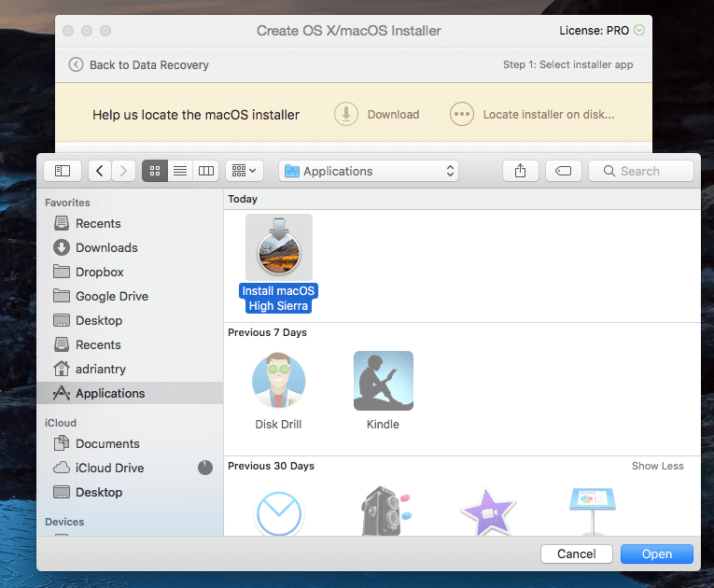Select the Kindle app icon

(x=384, y=381)
